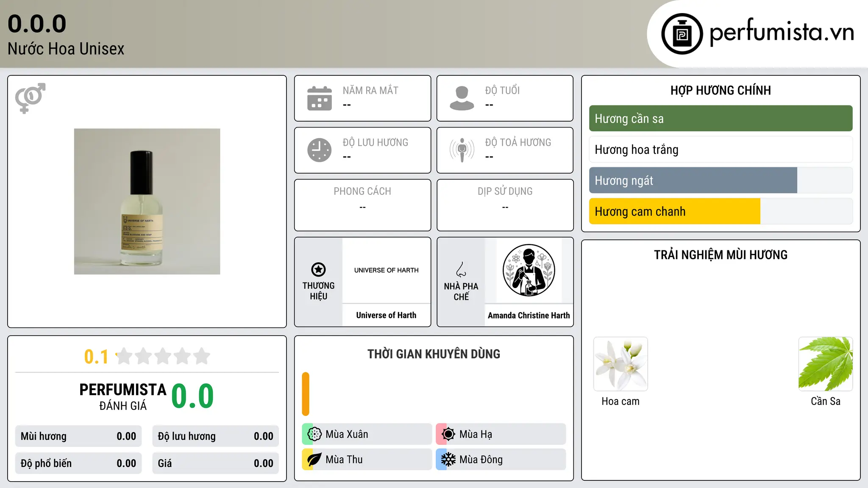The image size is (868, 488).
Task: Click the green 0.0 Perfumista score
Action: point(192,396)
